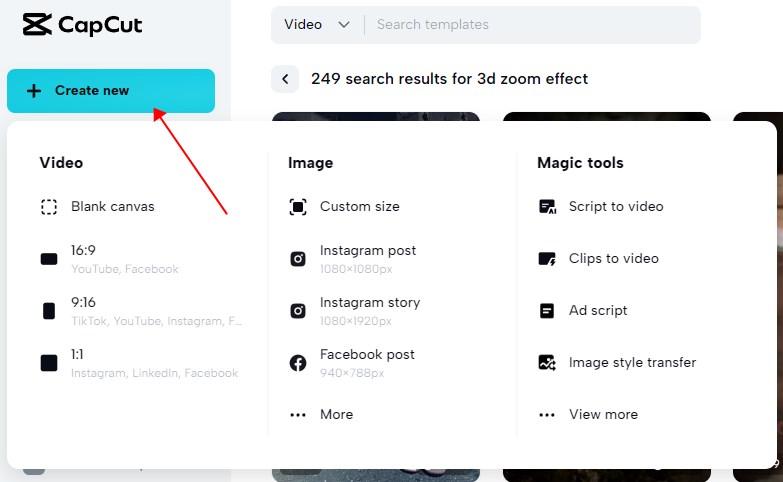This screenshot has width=783, height=482.
Task: Click the 1:1 square icon
Action: point(49,363)
